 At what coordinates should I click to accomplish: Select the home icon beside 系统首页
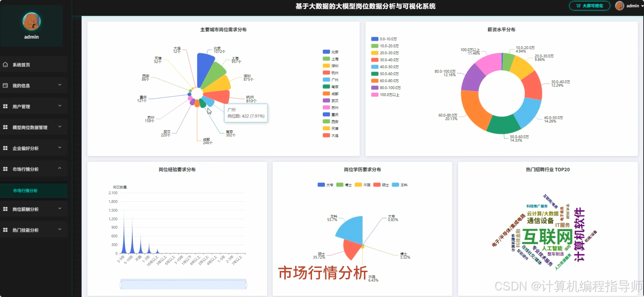point(5,64)
